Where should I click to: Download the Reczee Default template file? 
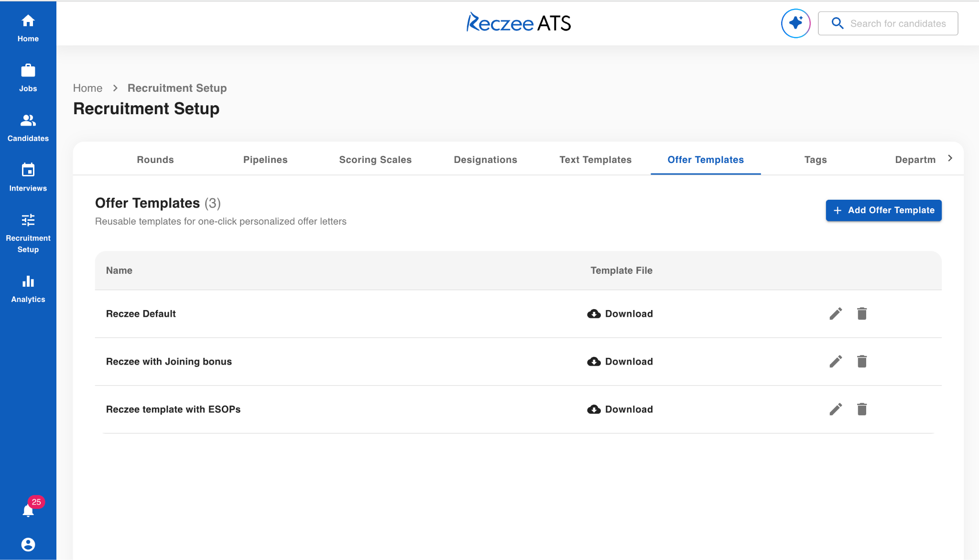pos(620,313)
